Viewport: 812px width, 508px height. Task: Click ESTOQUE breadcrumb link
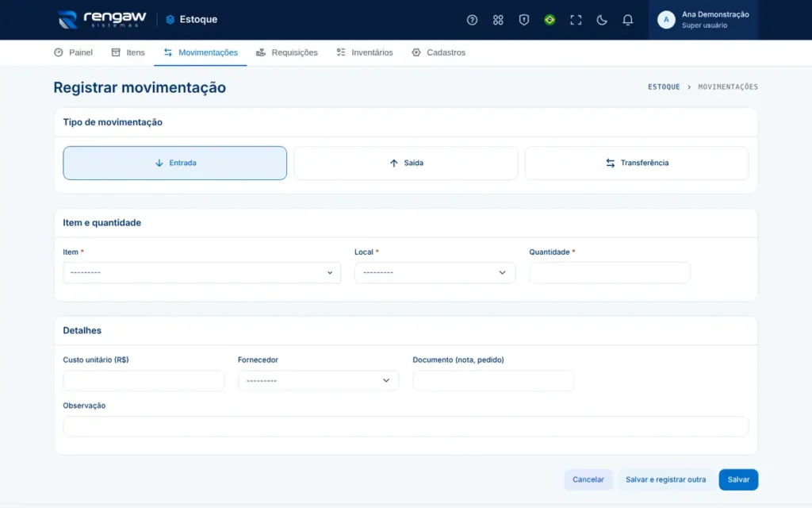[x=664, y=87]
